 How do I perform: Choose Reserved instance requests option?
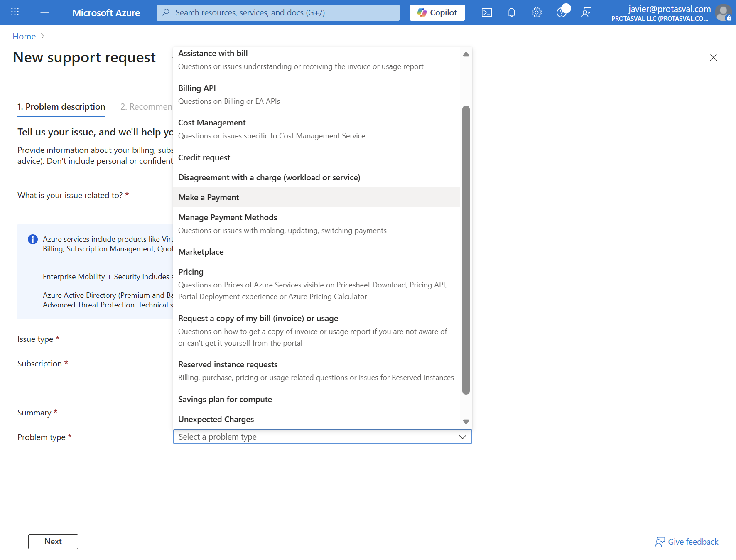click(316, 371)
